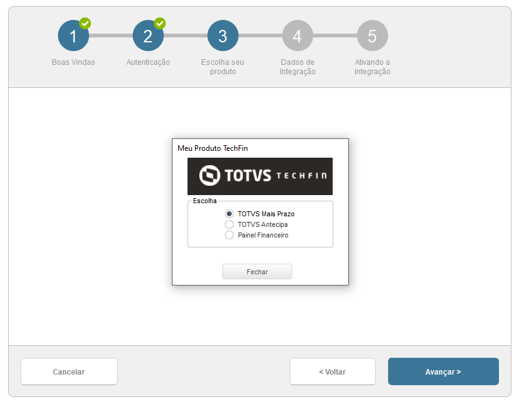Click the Fechar button in dialog
This screenshot has width=532, height=412.
pos(257,272)
